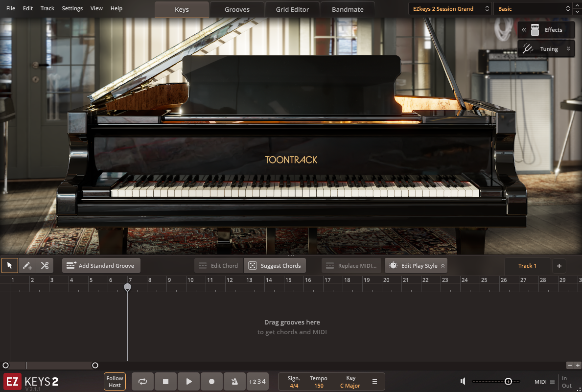582x392 pixels.
Task: Click the right handle of timeline scrollbar
Action: pyautogui.click(x=95, y=365)
